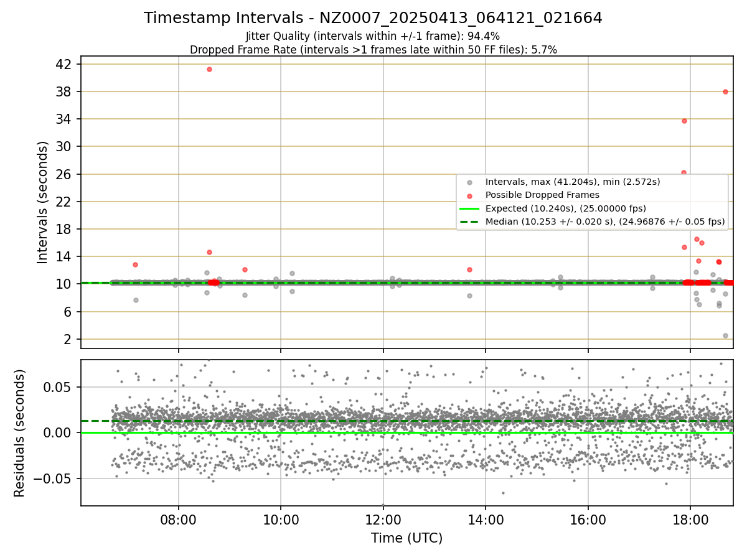Click the red outlier point near 41 seconds
The image size is (747, 560).
click(x=209, y=69)
